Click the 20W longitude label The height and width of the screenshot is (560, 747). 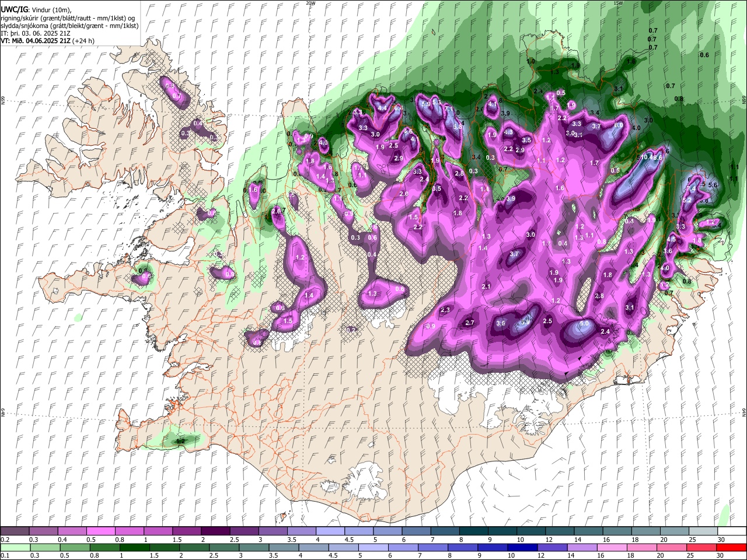point(310,3)
